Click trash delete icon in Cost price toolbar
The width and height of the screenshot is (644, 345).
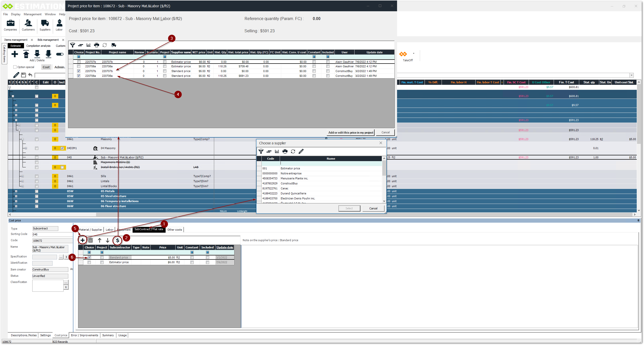pyautogui.click(x=91, y=240)
